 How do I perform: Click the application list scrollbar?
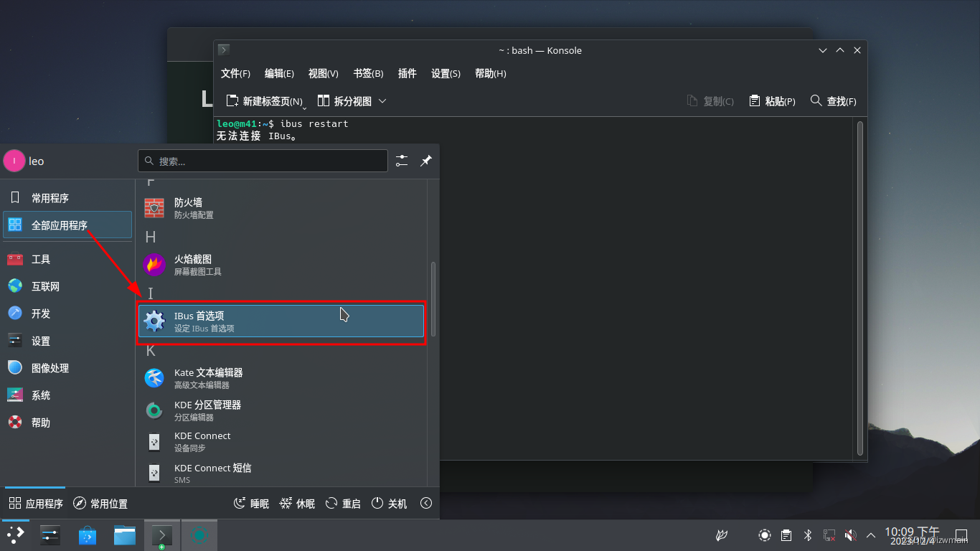pyautogui.click(x=433, y=300)
